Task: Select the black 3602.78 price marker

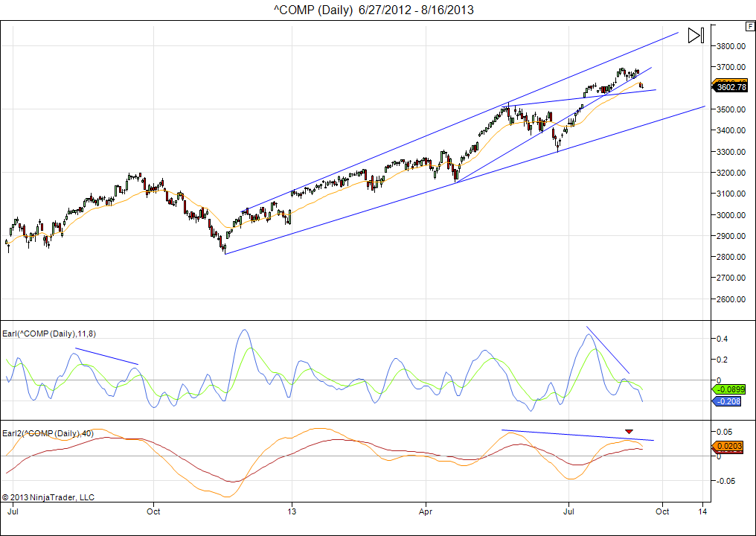Action: [x=731, y=87]
